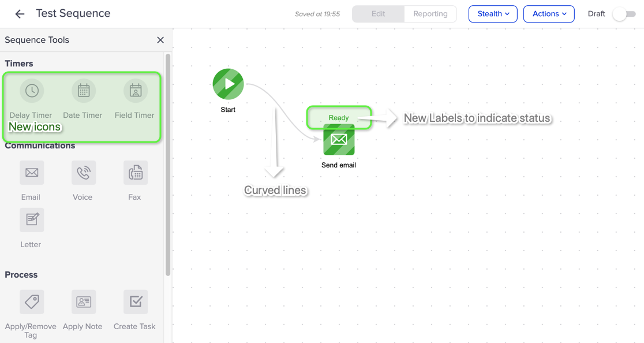Open the Actions dropdown menu
The image size is (644, 343).
549,14
